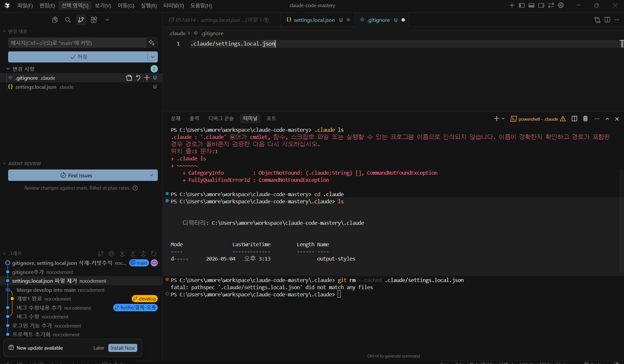Click Install Now on the update notification
Screen dimensions: 624x364
click(123, 348)
